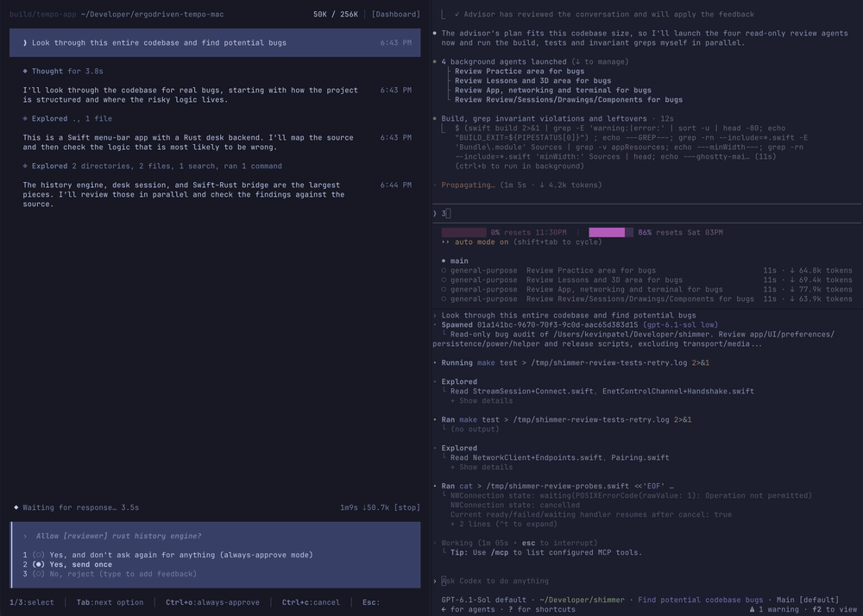Click '← for agents · ? for shortcuts' hint
This screenshot has width=863, height=616.
tap(508, 609)
